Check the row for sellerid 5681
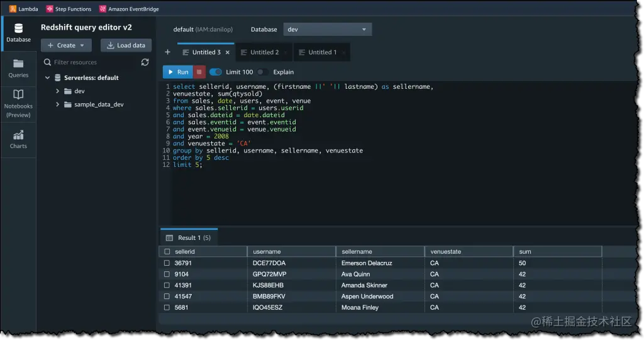This screenshot has width=644, height=340. click(167, 307)
